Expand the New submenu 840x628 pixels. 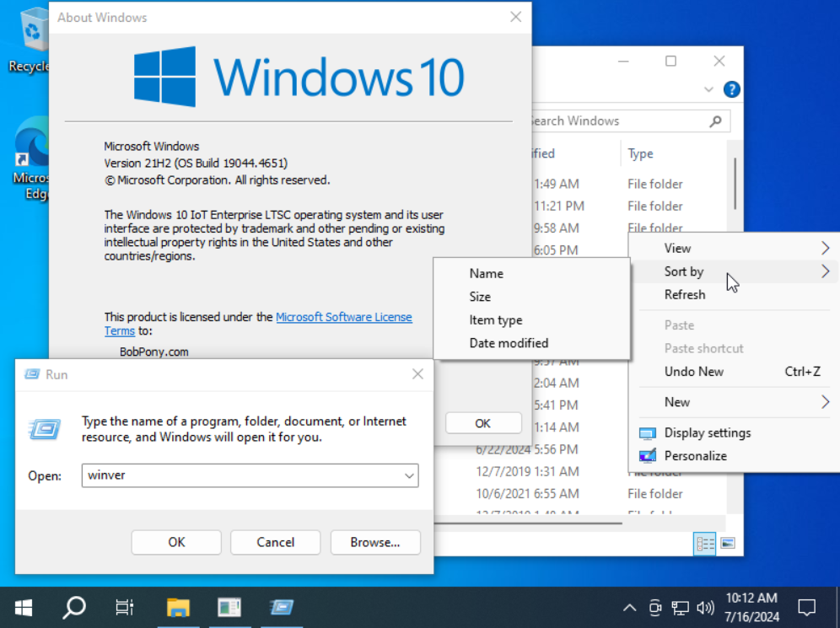point(677,402)
